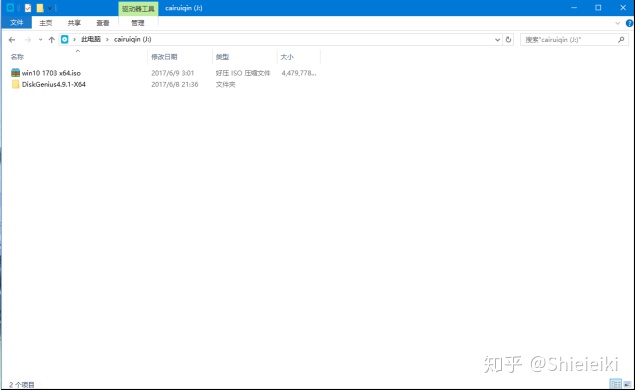This screenshot has height=390, width=635.
Task: Select file name win10 1703 x64.iso
Action: point(51,73)
